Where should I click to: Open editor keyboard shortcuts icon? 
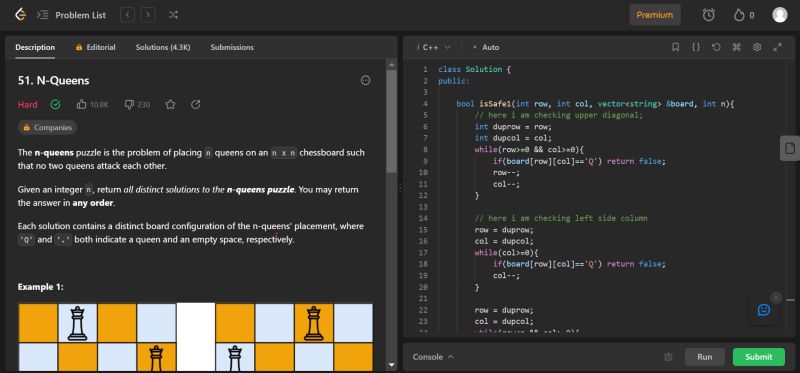click(x=736, y=47)
